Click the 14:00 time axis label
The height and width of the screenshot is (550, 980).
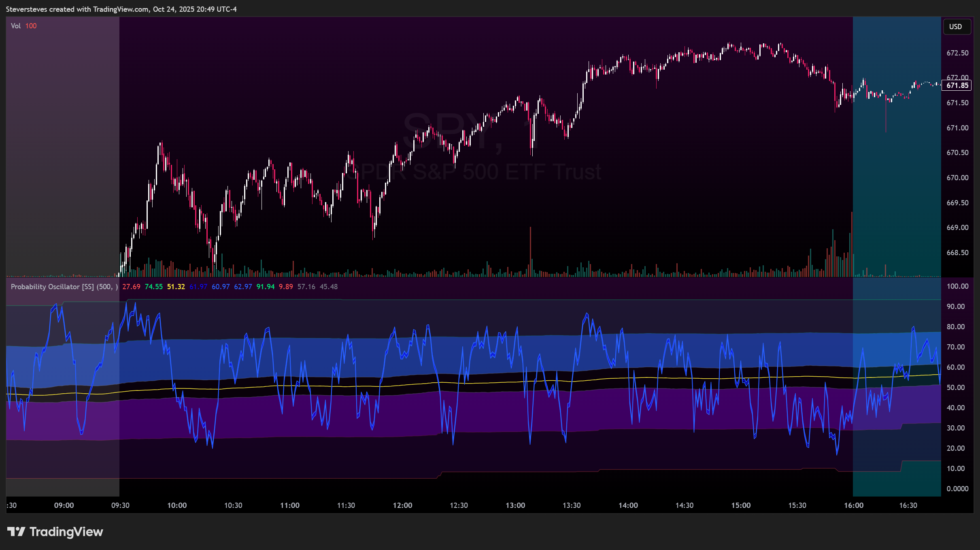coord(628,505)
